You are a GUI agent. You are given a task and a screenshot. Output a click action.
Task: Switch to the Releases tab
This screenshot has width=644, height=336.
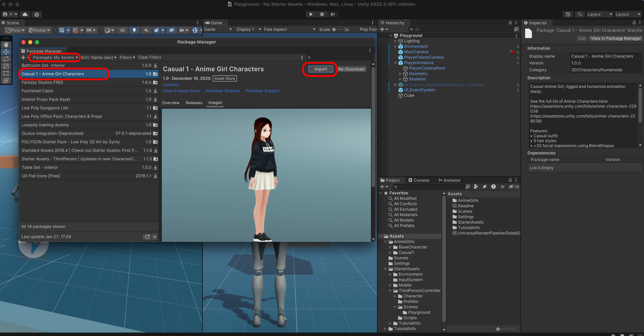click(194, 103)
